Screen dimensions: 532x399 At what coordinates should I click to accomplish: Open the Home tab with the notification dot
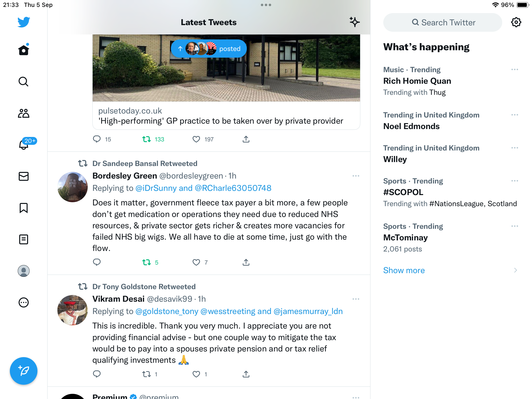[24, 50]
